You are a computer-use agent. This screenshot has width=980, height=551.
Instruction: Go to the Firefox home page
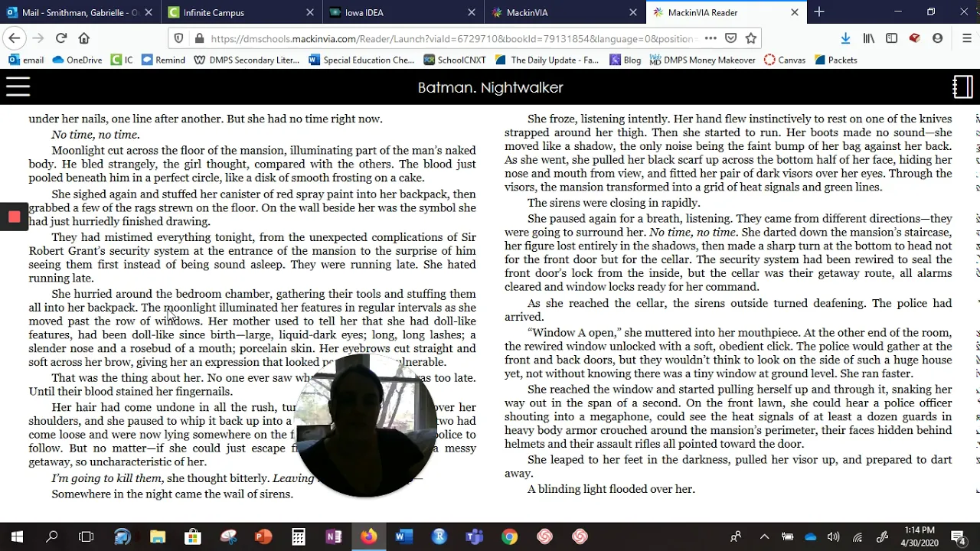click(x=84, y=38)
